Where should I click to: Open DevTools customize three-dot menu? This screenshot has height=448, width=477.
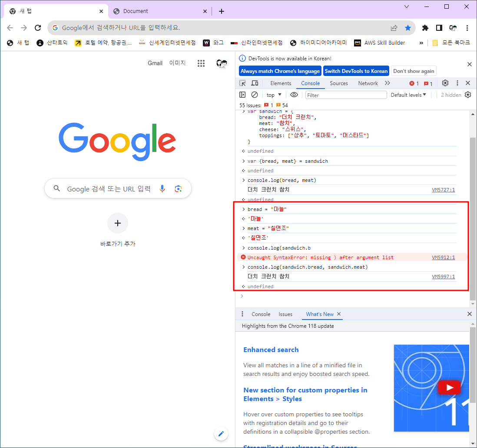(x=457, y=83)
